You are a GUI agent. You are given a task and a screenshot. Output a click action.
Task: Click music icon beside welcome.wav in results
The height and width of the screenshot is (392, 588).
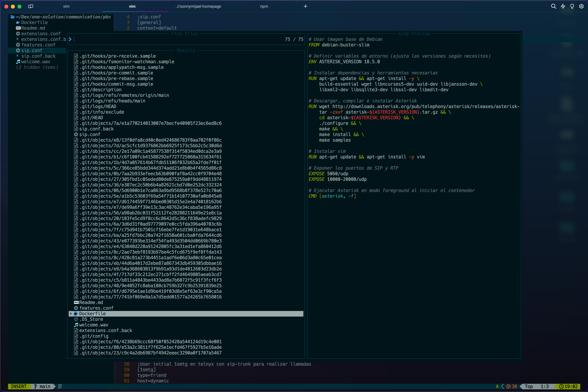tap(76, 325)
